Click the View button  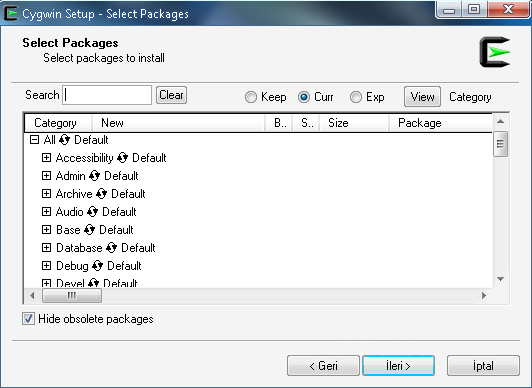click(422, 97)
